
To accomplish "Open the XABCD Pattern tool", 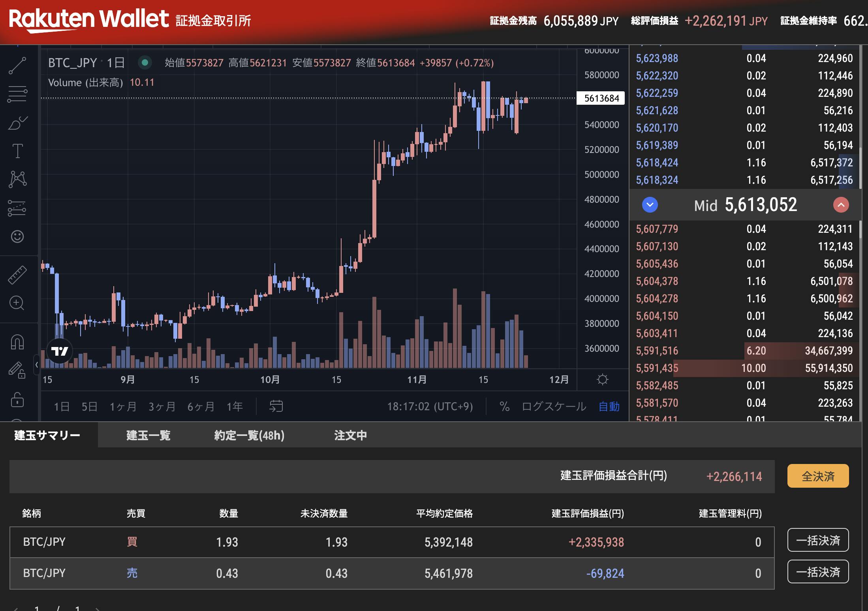I will click(17, 179).
